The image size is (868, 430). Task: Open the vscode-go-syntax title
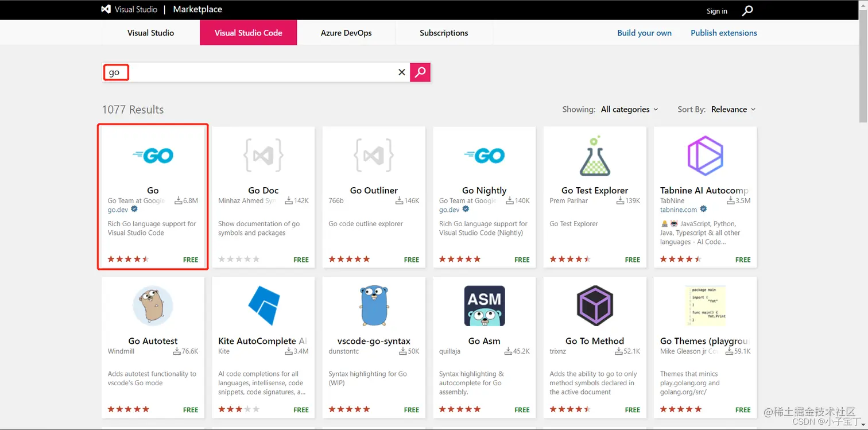[x=374, y=340]
